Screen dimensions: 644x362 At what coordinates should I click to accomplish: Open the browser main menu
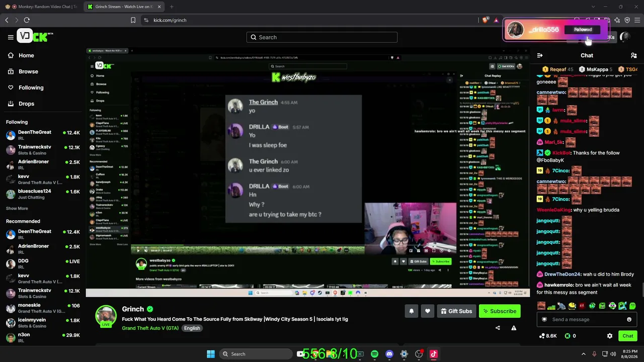click(x=637, y=20)
